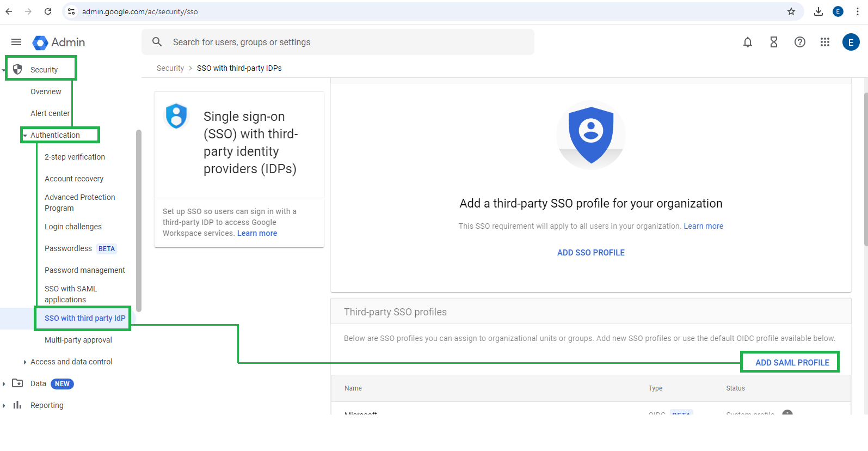Click the ADD SSO PROFILE button
868x451 pixels.
coord(590,253)
